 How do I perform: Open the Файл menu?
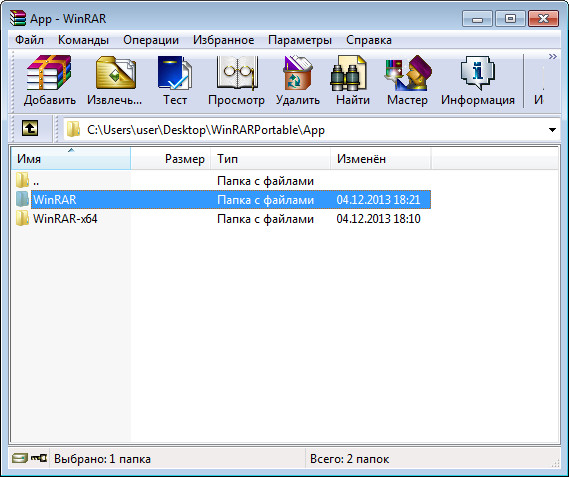(x=29, y=40)
